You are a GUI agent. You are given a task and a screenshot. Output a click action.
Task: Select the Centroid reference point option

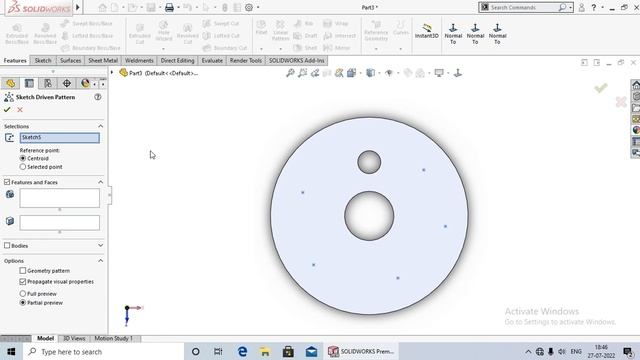point(23,158)
